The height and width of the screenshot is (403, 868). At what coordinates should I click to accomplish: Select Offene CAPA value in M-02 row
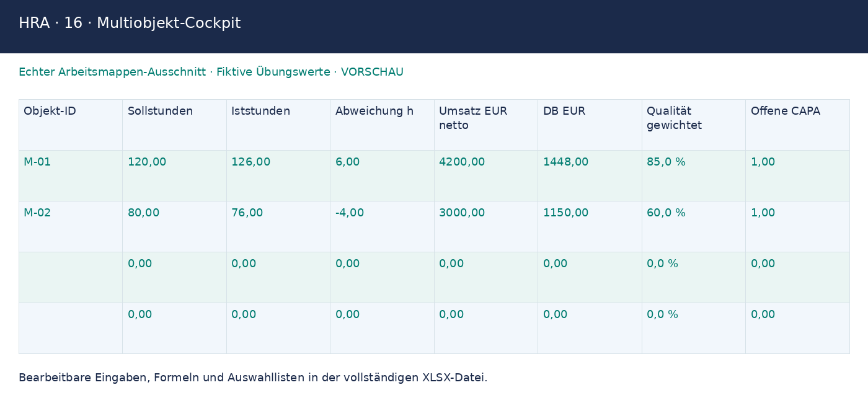click(797, 226)
